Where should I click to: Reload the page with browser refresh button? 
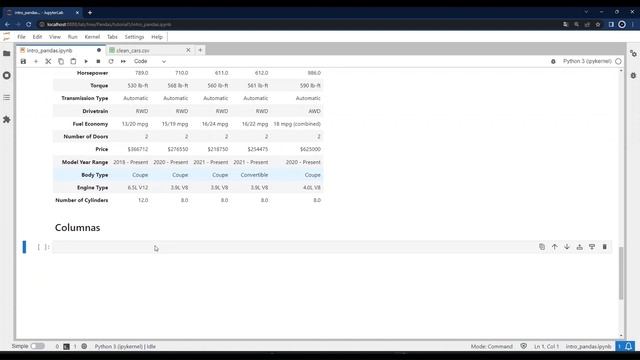tap(29, 24)
